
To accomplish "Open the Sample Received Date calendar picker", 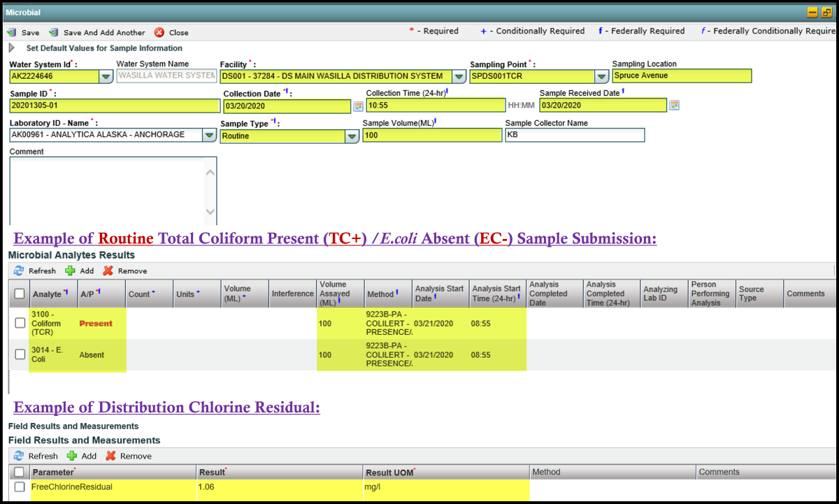I will point(674,106).
